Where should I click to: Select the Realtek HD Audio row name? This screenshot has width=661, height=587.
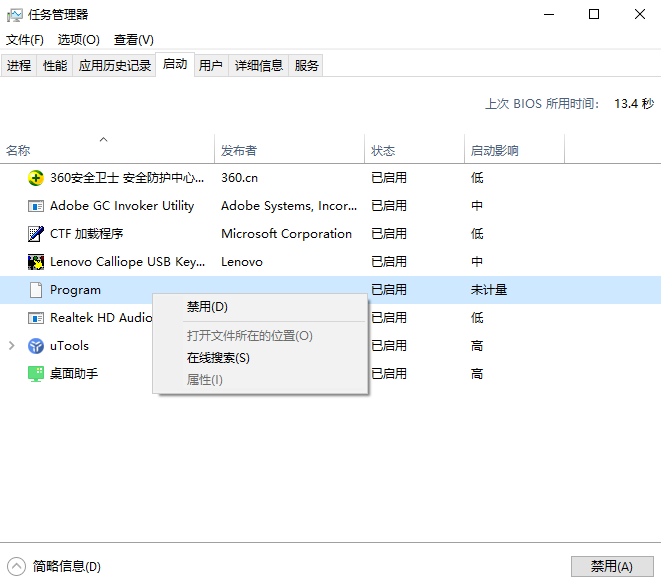coord(101,318)
